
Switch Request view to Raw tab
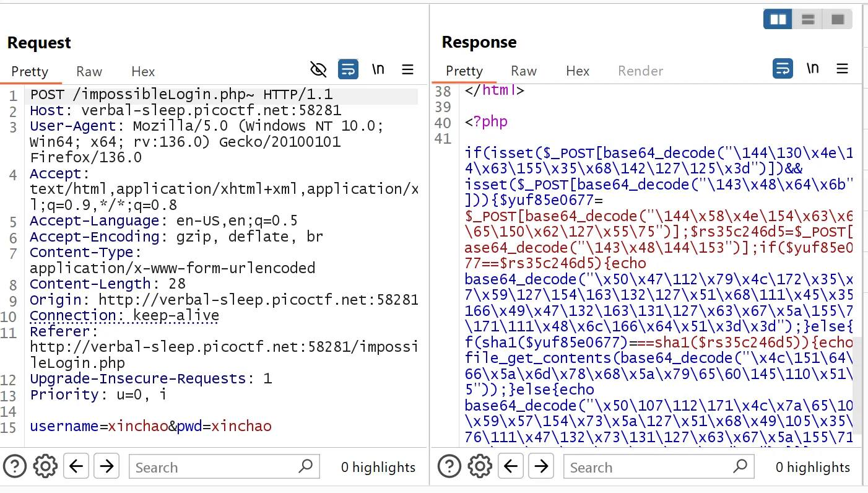89,72
